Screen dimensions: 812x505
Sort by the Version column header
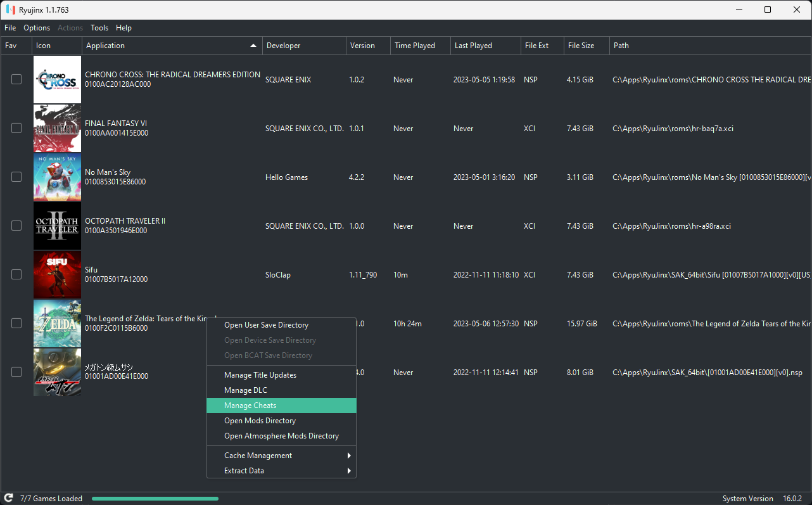tap(368, 46)
